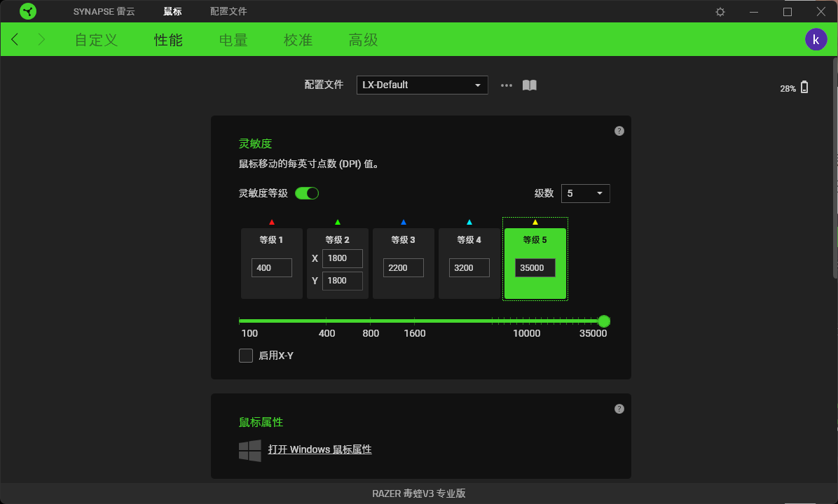Viewport: 838px width, 504px height.
Task: Click the cyan indicator above 等级 4
Action: (469, 222)
